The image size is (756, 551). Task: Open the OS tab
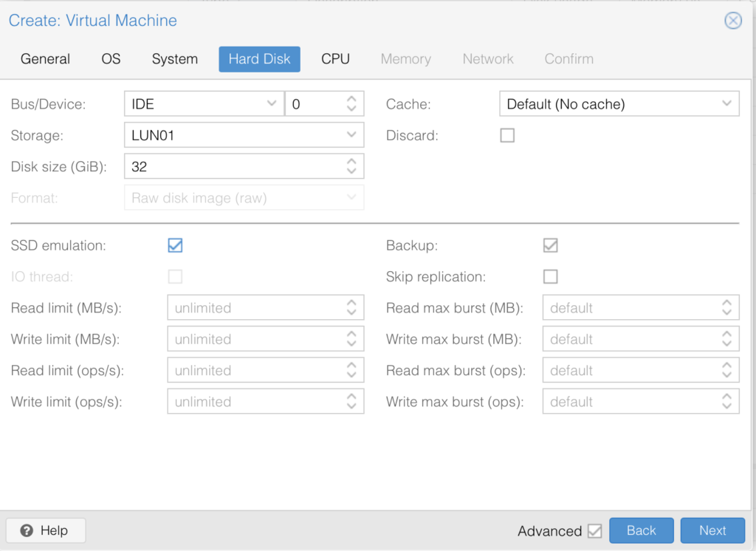pos(111,59)
